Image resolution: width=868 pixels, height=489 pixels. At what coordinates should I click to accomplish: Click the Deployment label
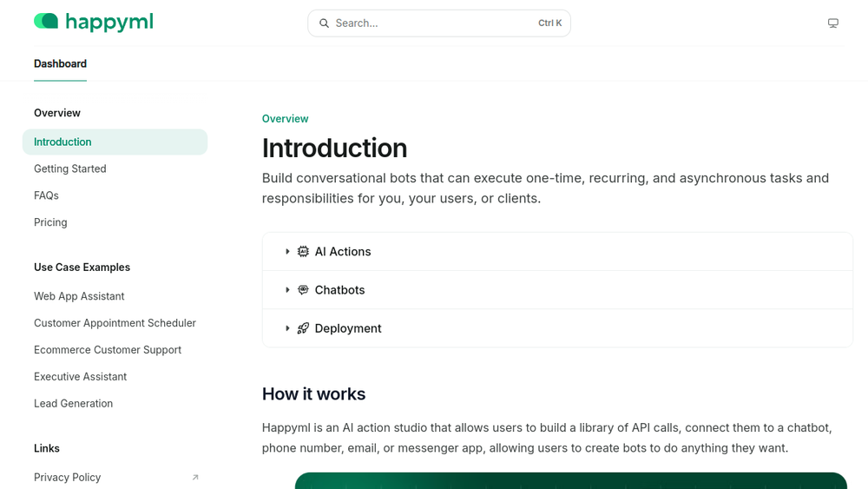click(x=348, y=328)
